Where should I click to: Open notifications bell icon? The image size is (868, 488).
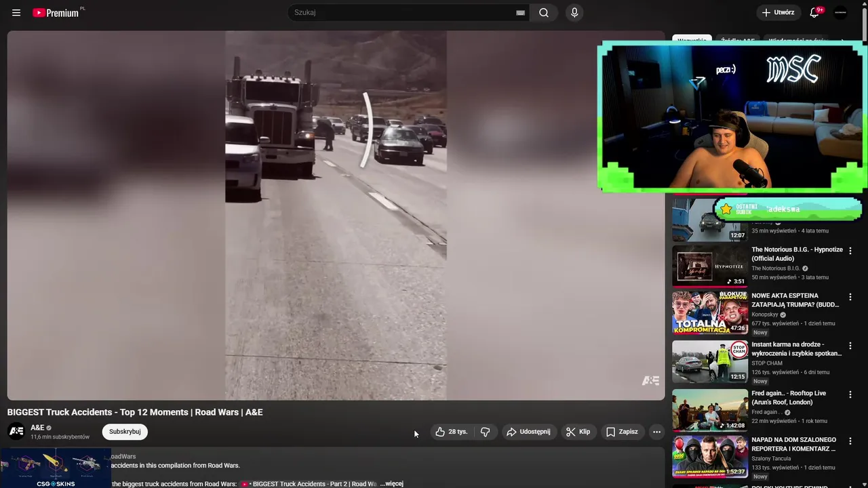click(x=815, y=12)
